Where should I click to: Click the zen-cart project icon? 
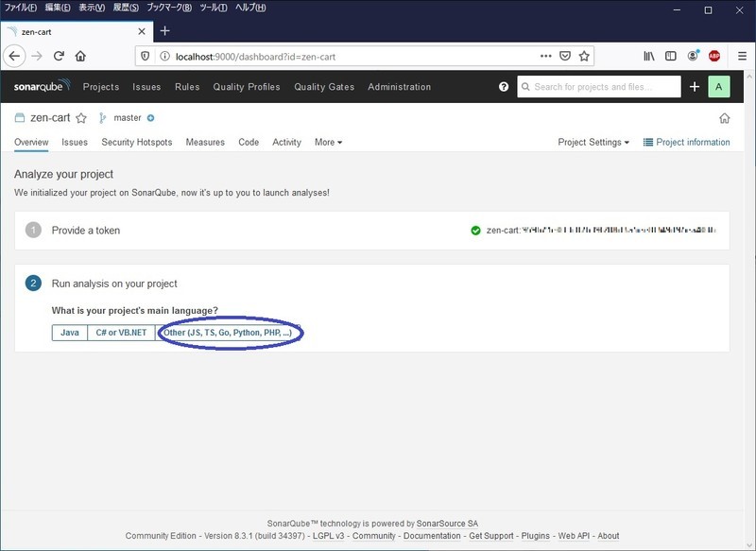pos(19,117)
